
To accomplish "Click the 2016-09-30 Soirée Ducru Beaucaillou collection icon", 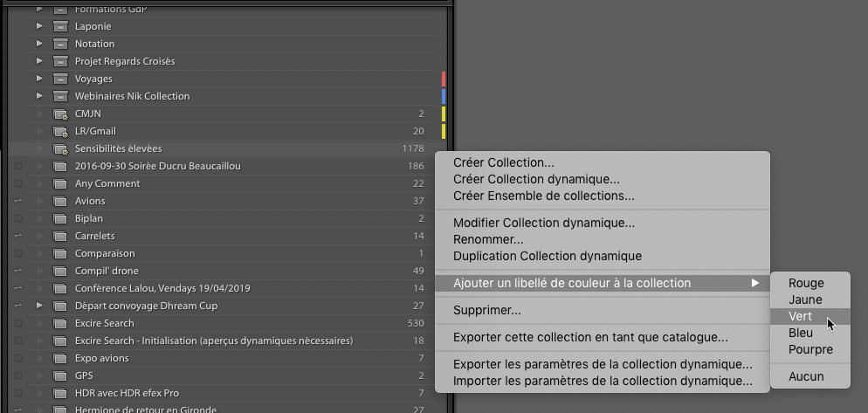I will point(59,166).
